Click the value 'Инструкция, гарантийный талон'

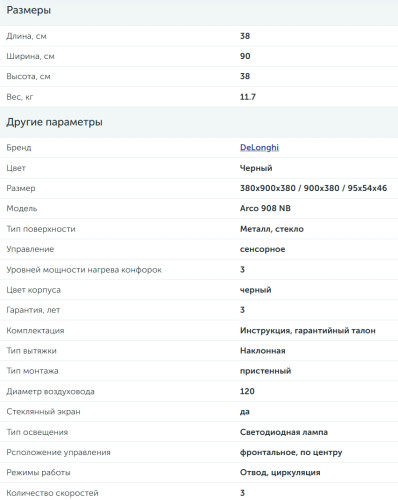tap(308, 331)
